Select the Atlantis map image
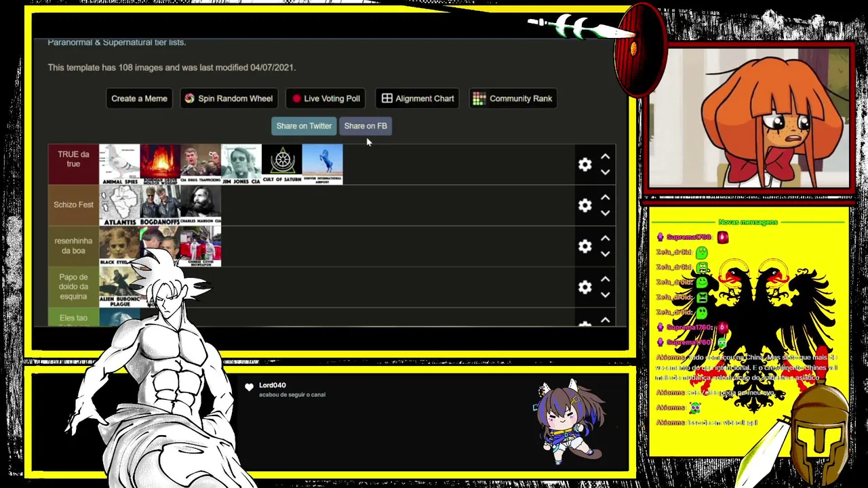This screenshot has height=488, width=868. (x=119, y=205)
